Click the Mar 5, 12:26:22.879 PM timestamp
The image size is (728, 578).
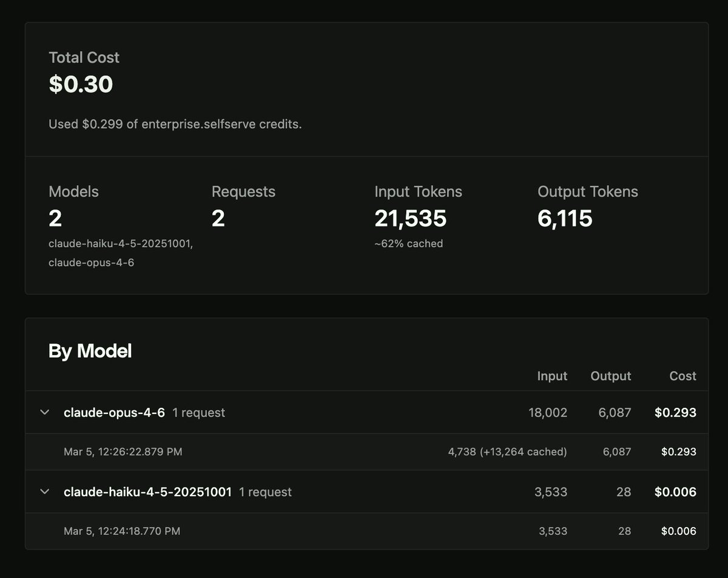point(123,452)
